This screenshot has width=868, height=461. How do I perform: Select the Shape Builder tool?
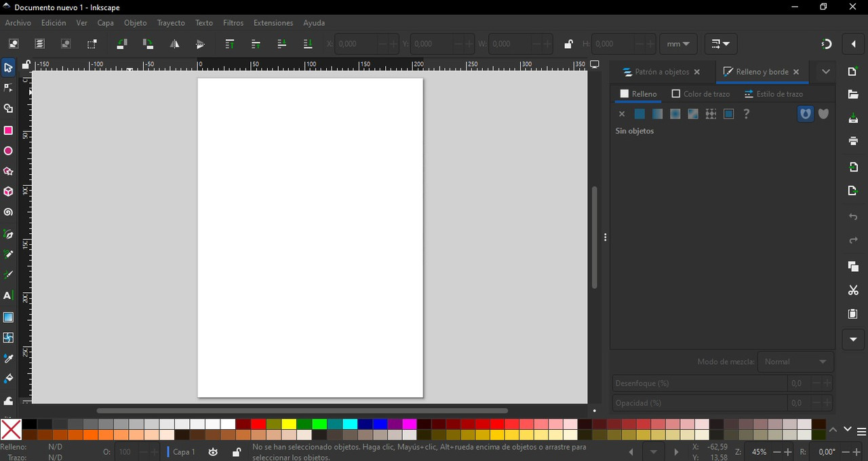point(8,108)
